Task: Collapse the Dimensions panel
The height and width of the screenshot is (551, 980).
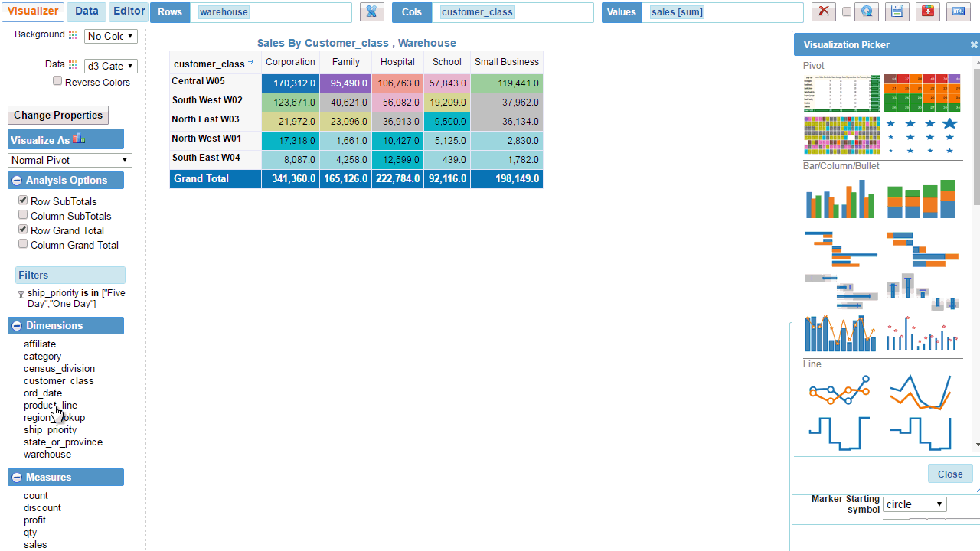Action: (x=16, y=325)
